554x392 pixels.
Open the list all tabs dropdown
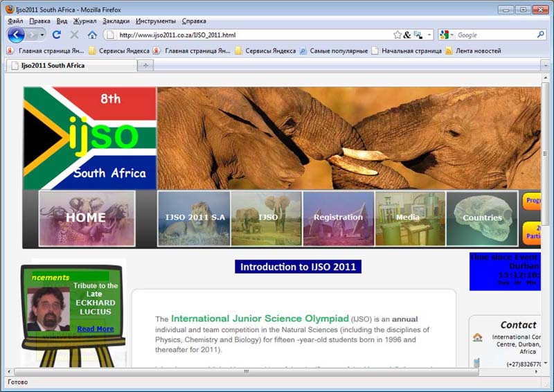click(545, 65)
